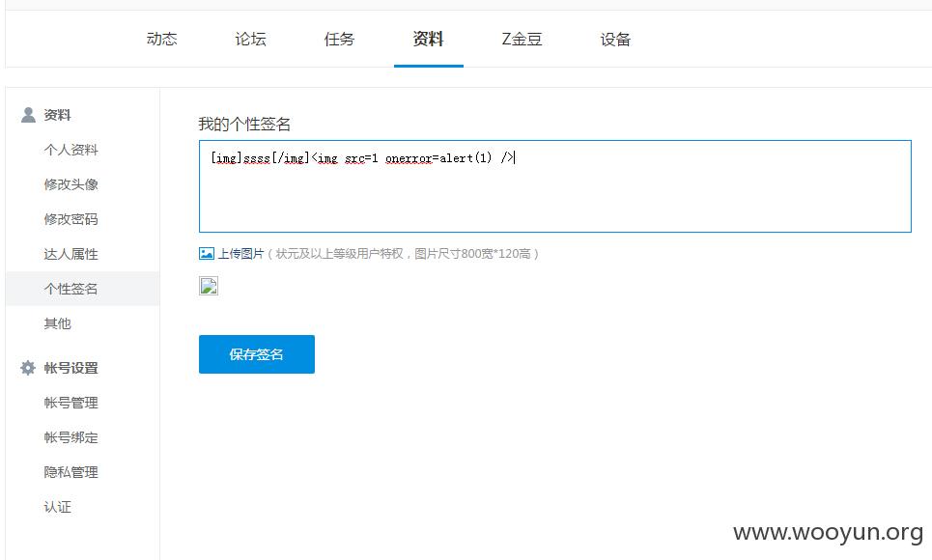Open 认证 in the sidebar

(57, 507)
